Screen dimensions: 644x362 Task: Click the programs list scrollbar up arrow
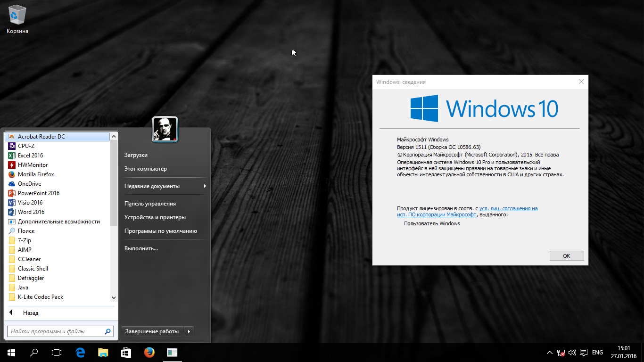coord(114,136)
